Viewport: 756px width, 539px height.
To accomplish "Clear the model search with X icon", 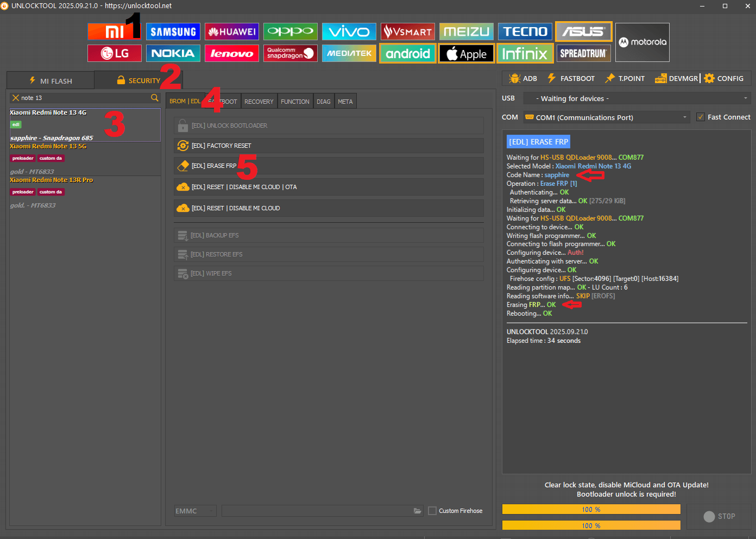I will tap(16, 98).
